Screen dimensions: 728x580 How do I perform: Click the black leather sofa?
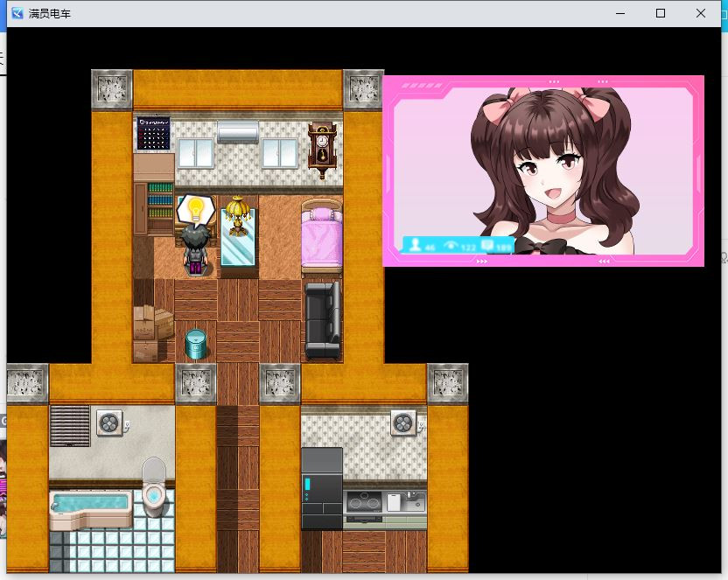322,320
